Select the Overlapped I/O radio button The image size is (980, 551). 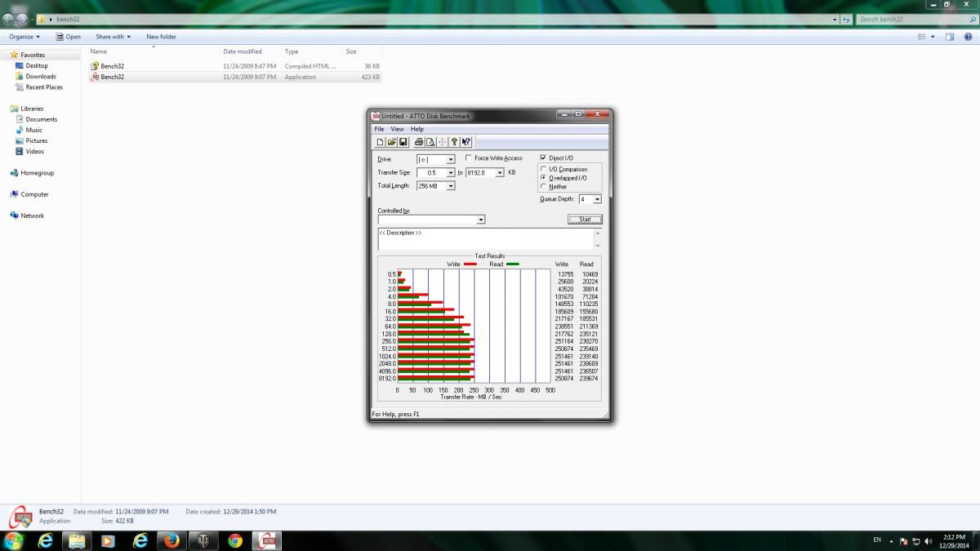(x=544, y=178)
